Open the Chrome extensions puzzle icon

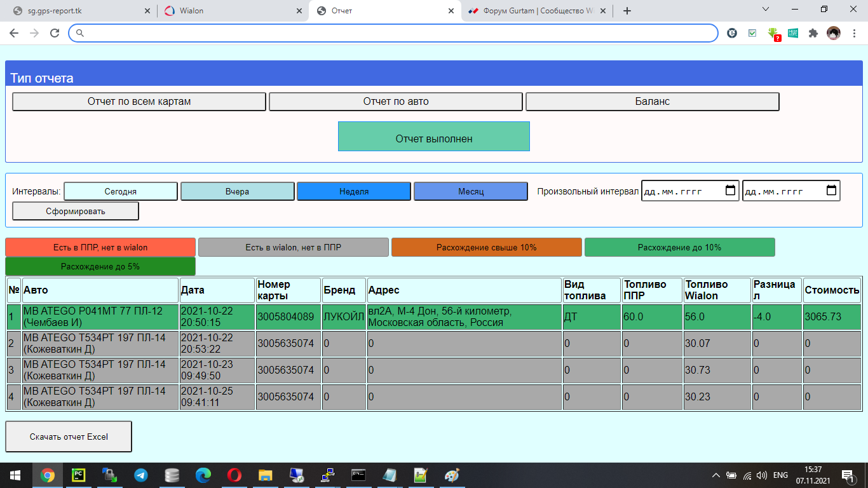[x=813, y=33]
